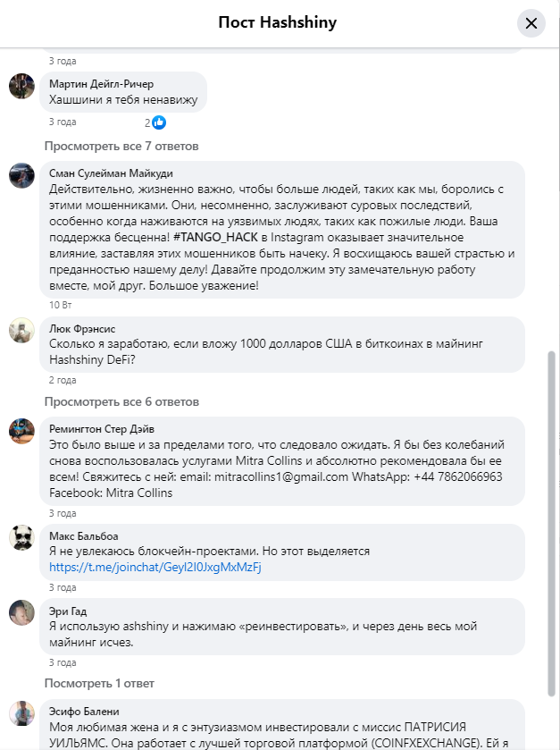560x750 pixels.
Task: Open Мартин Дейгл-Ричер's profile avatar
Action: click(x=21, y=86)
